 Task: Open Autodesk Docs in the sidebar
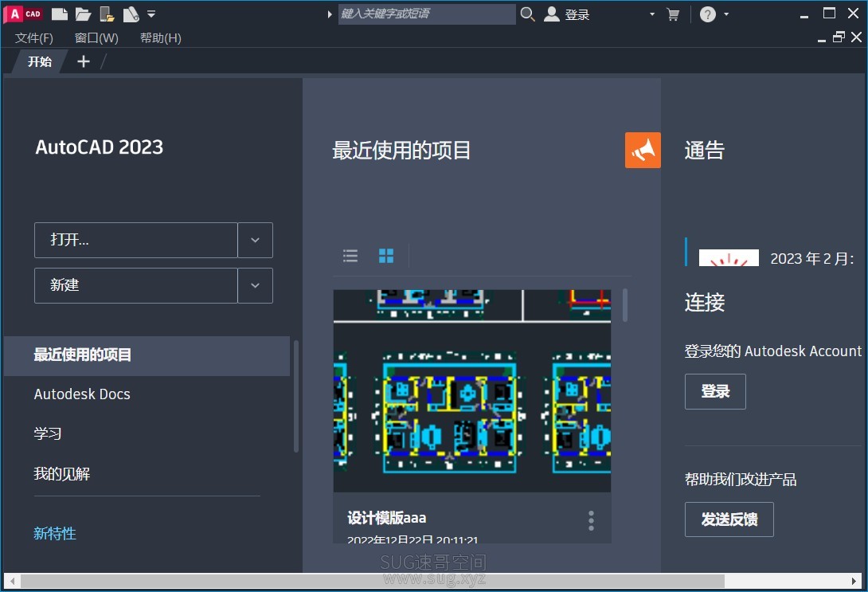(x=82, y=394)
